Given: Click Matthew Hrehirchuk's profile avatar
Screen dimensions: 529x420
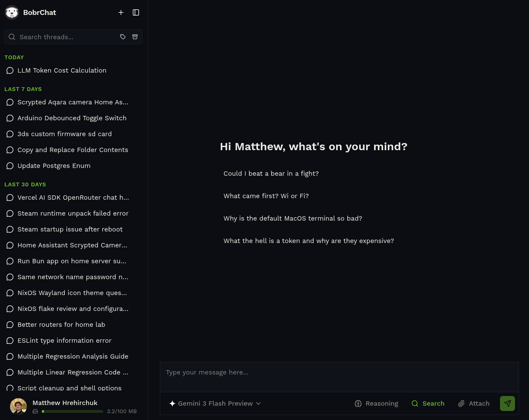Looking at the screenshot, I should [x=18, y=406].
